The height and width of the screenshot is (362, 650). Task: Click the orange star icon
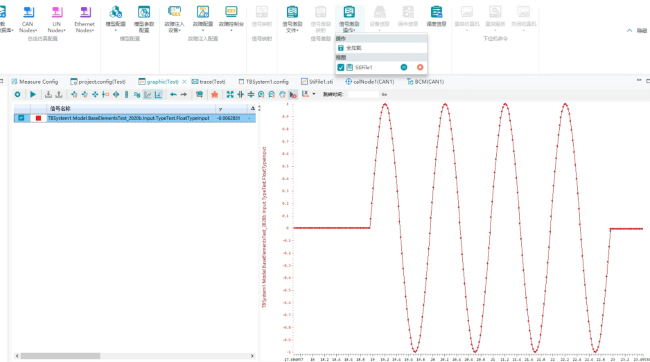(215, 95)
